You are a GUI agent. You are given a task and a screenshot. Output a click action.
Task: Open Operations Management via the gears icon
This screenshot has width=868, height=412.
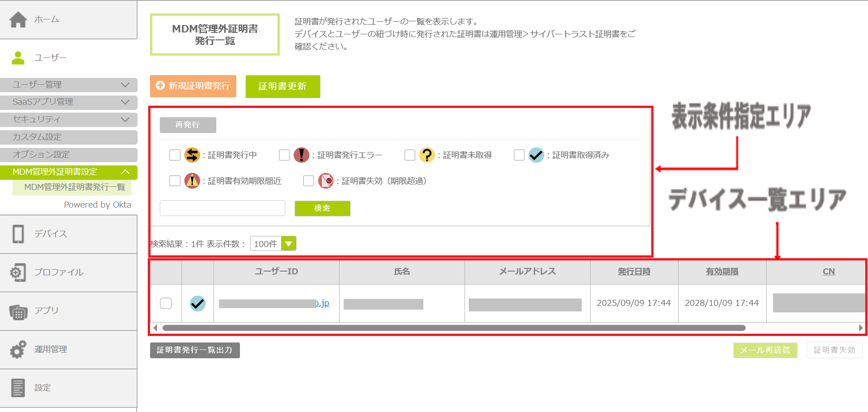tap(18, 349)
